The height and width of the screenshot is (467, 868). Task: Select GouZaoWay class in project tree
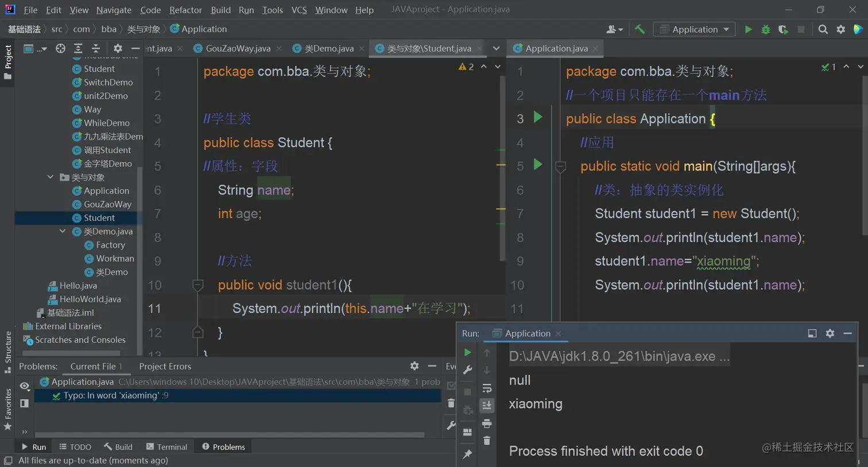pyautogui.click(x=107, y=204)
